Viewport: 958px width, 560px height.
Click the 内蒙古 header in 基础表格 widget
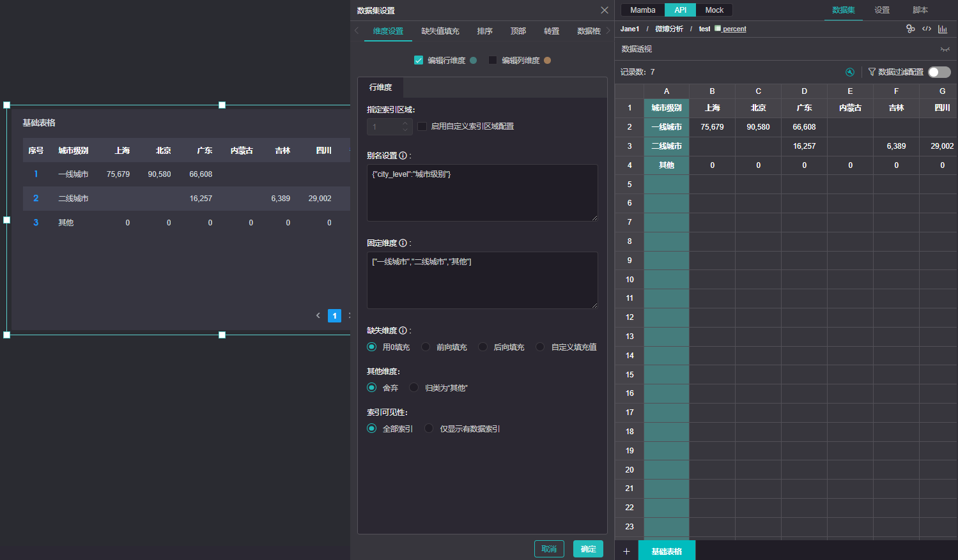click(x=242, y=151)
